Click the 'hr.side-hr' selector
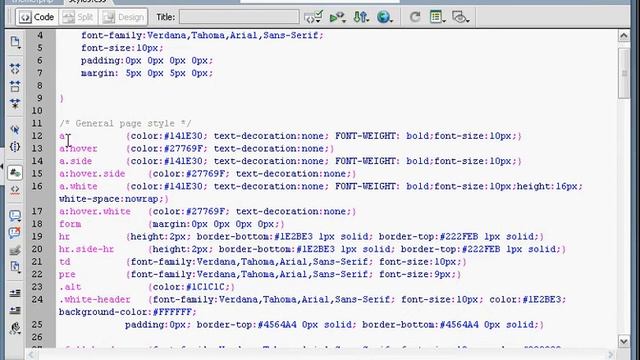The width and height of the screenshot is (640, 360). [87, 249]
